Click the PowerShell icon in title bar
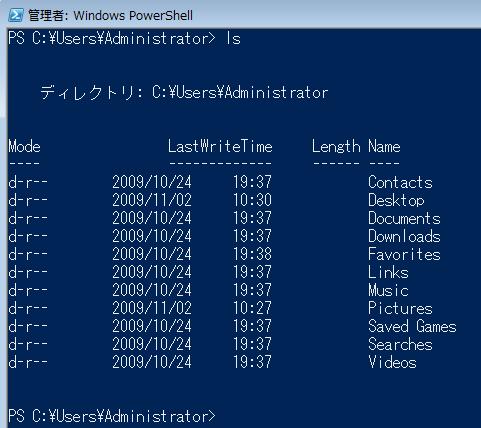The width and height of the screenshot is (481, 428). tap(16, 15)
